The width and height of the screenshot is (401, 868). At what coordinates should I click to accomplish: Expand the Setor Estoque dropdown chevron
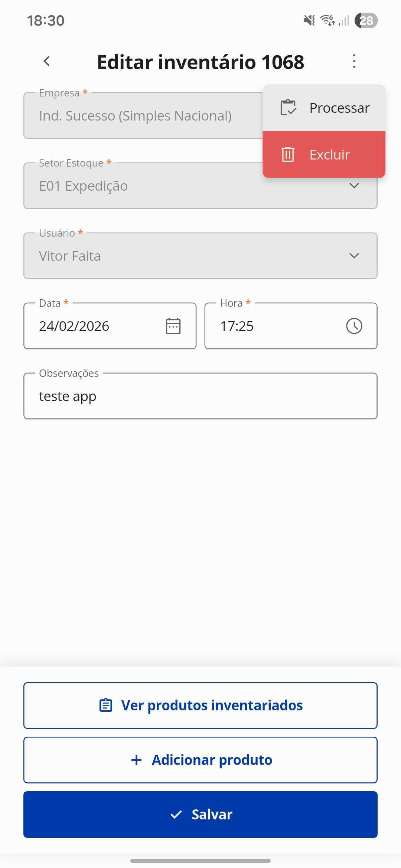pos(354,185)
